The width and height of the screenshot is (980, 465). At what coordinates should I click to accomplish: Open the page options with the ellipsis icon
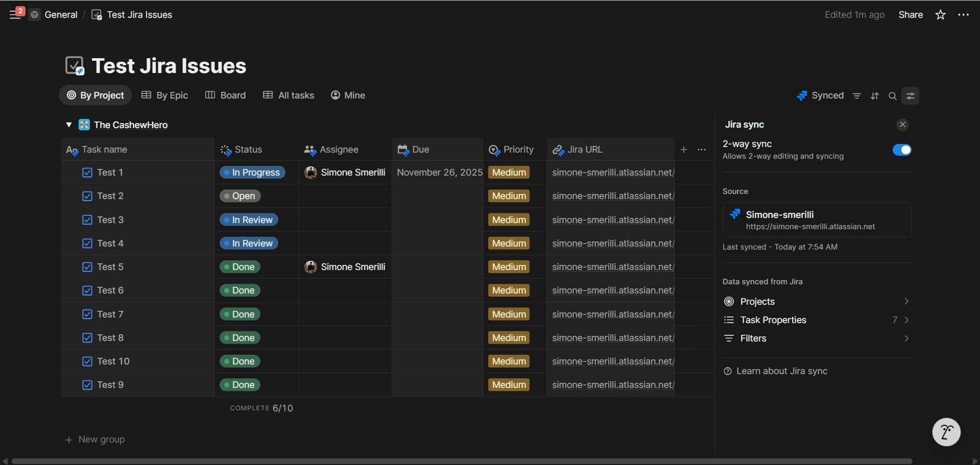coord(964,15)
